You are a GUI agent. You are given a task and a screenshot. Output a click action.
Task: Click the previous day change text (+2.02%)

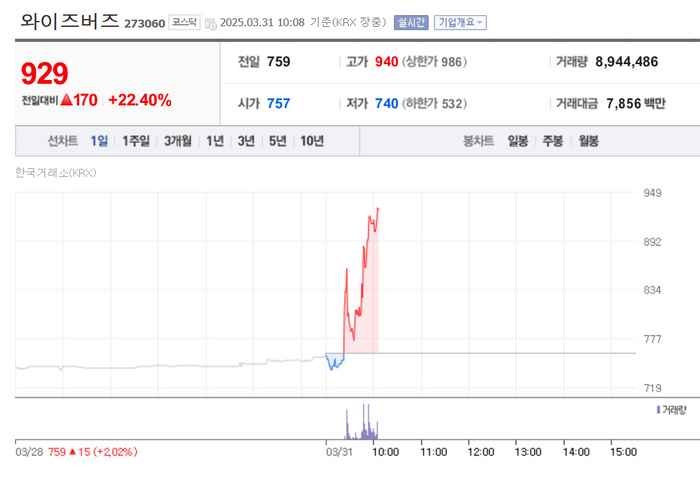tap(115, 452)
